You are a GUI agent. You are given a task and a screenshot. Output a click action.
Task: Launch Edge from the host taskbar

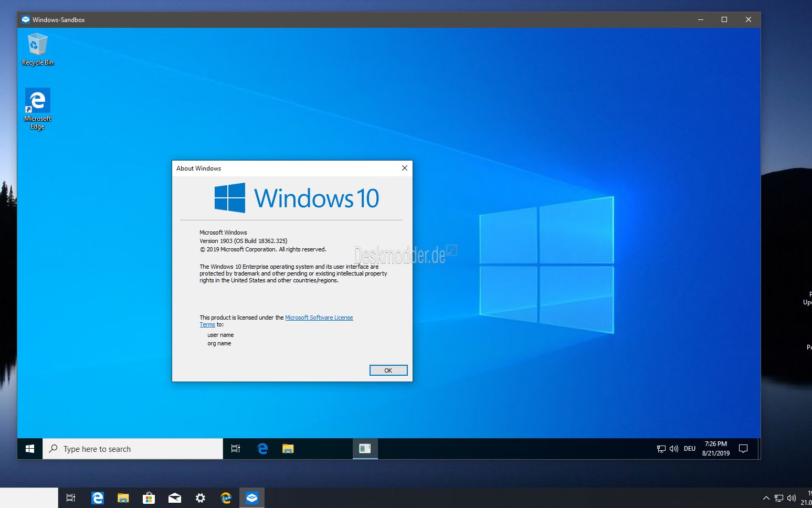click(97, 498)
